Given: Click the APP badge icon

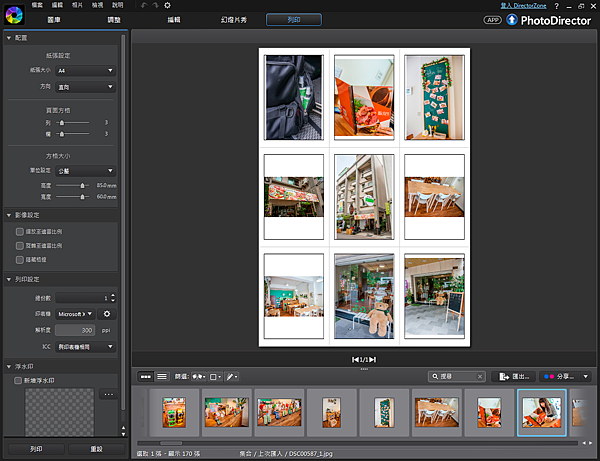Looking at the screenshot, I should (492, 19).
